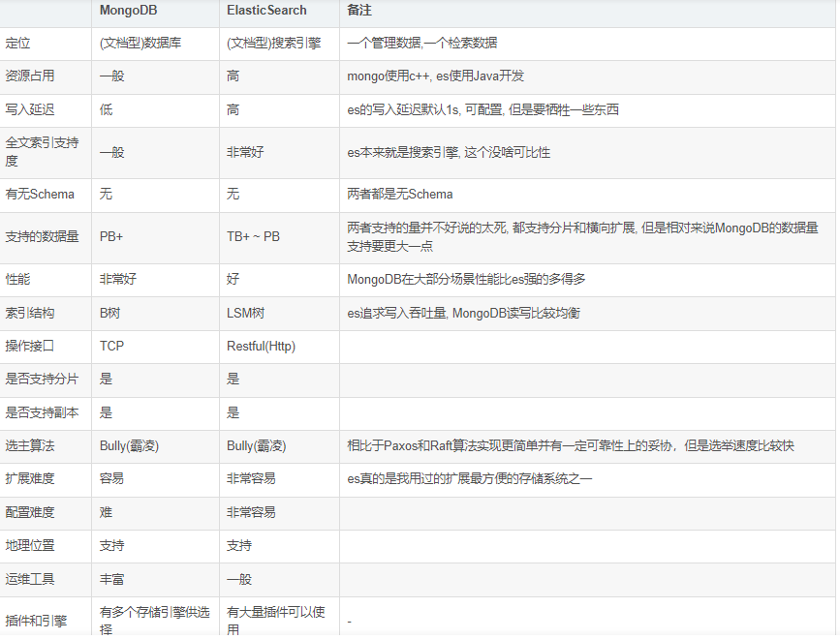Click the note 两者都是无Schema
The height and width of the screenshot is (639, 840).
coord(399,195)
